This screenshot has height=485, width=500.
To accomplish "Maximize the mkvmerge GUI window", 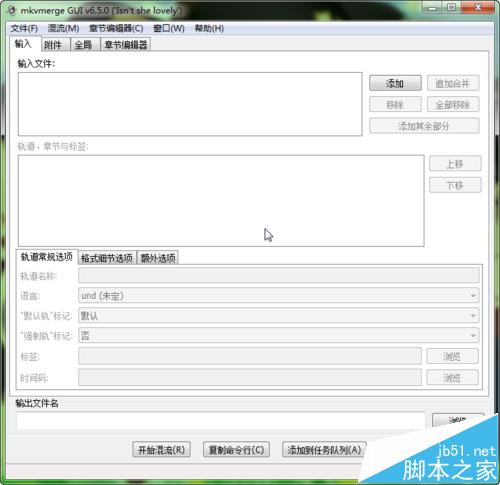I will [452, 7].
